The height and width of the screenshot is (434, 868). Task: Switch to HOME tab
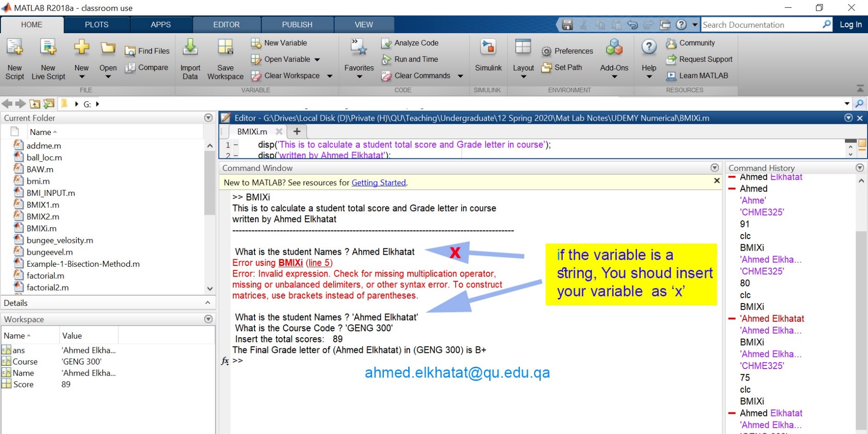pyautogui.click(x=32, y=25)
